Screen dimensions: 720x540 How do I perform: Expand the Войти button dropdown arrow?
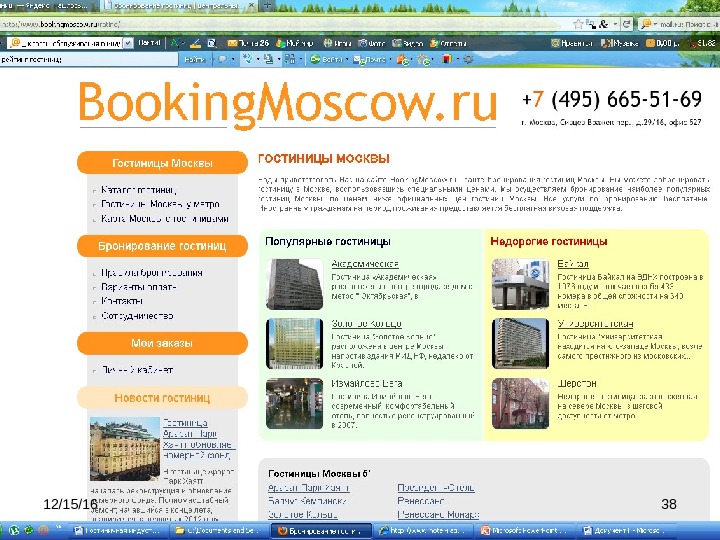click(347, 59)
